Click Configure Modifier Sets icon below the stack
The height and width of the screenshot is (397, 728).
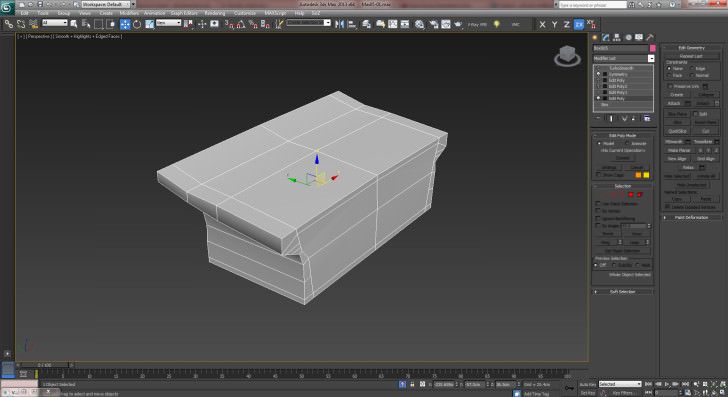647,119
